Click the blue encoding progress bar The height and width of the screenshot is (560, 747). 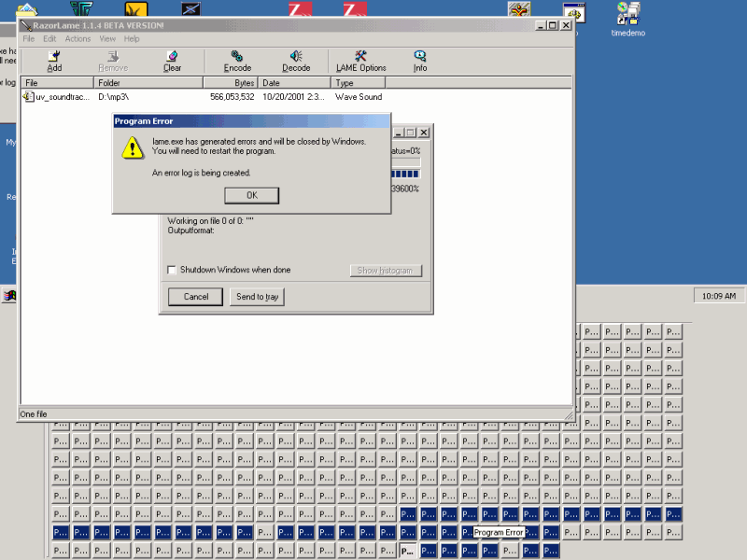[x=405, y=175]
